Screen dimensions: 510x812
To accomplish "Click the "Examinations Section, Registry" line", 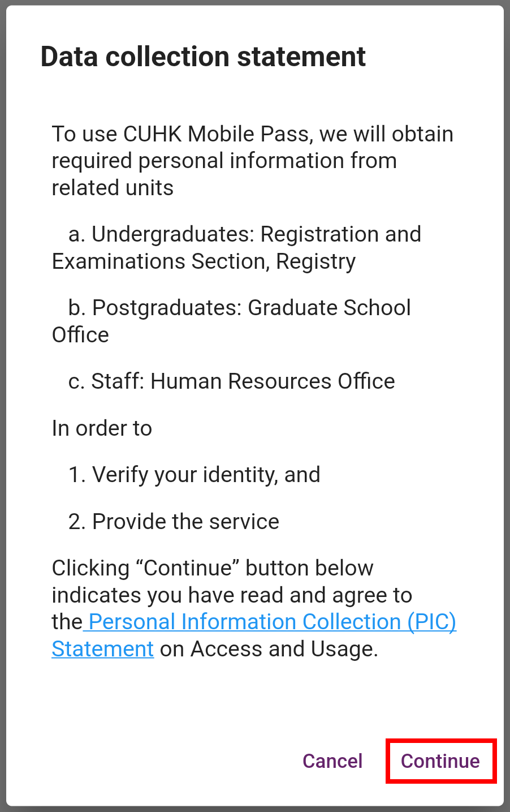I will point(204,261).
